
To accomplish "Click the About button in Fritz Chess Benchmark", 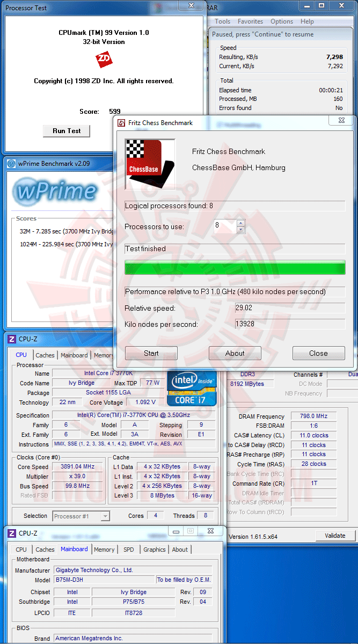I will 235,353.
